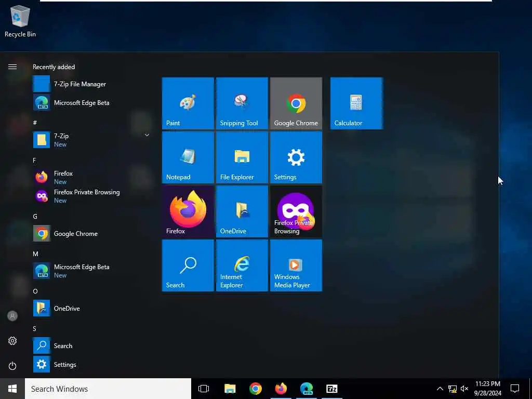Switch to Firefox on the taskbar
532x399 pixels.
point(281,389)
